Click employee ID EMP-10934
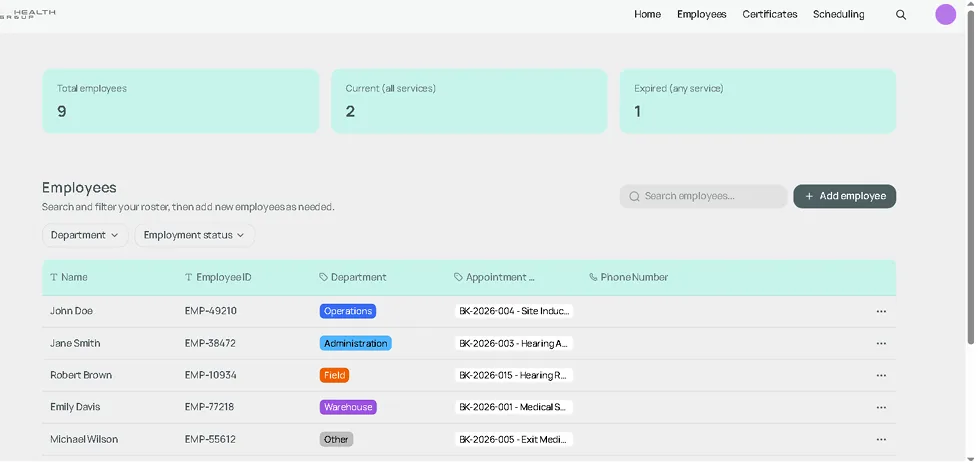This screenshot has height=465, width=978. [211, 375]
